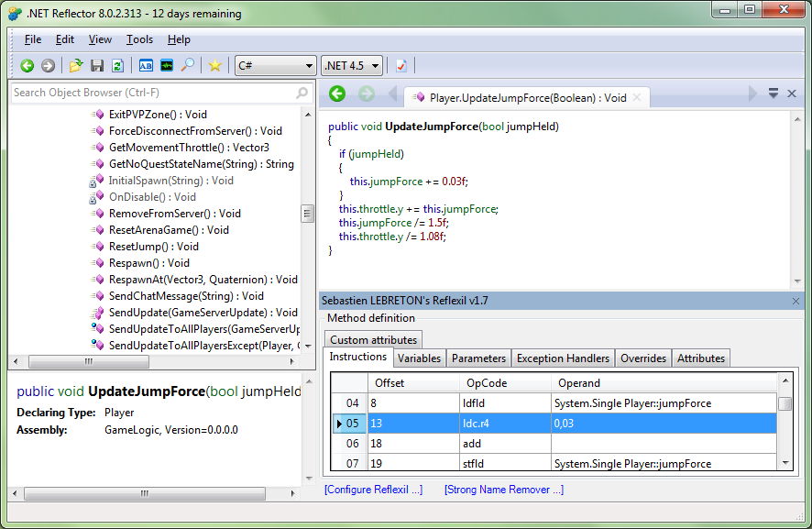The image size is (812, 529).
Task: Open the Tools menu
Action: [139, 39]
